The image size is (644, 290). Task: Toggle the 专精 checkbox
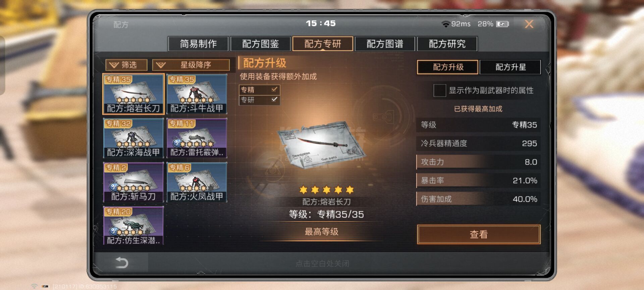[x=274, y=89]
